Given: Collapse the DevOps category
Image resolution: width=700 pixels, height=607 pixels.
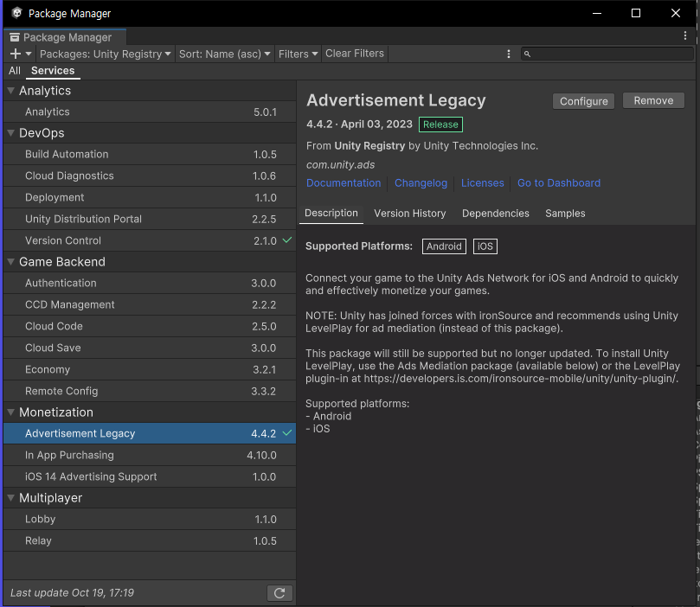Looking at the screenshot, I should point(11,133).
